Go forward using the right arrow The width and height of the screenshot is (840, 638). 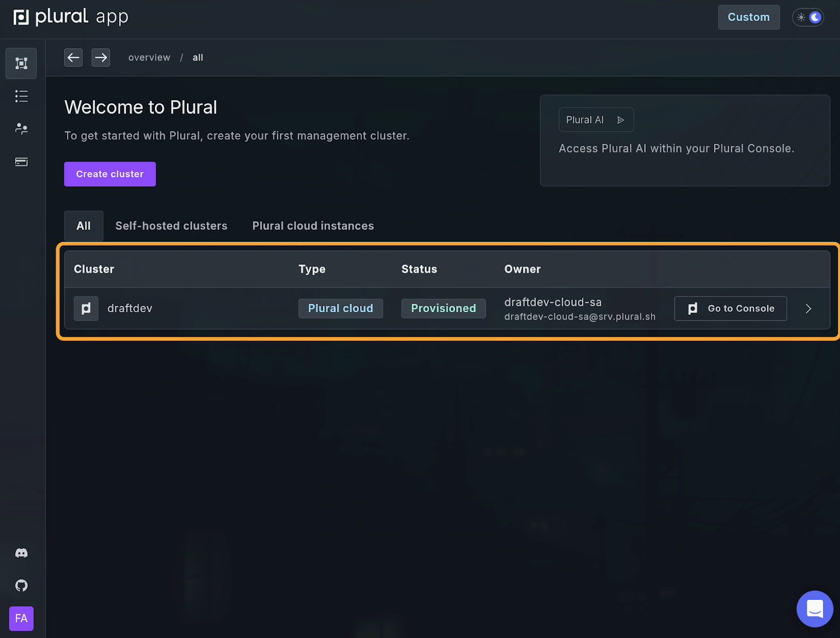(101, 57)
